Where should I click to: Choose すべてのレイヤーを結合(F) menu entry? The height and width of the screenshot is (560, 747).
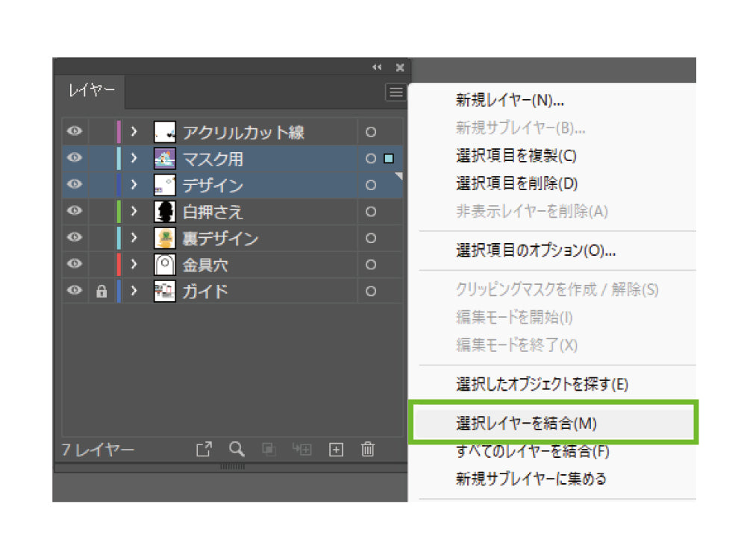pos(533,451)
